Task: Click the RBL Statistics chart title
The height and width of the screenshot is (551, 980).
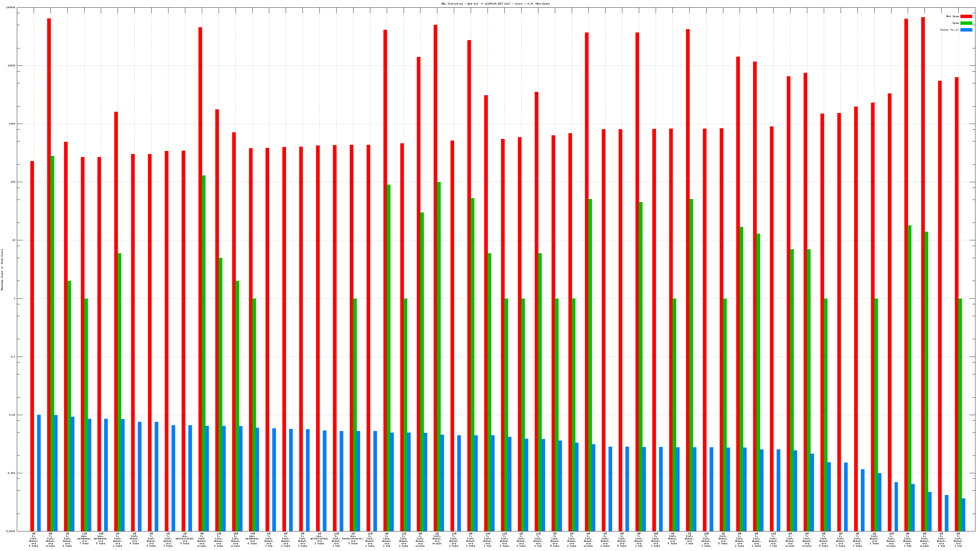Action: tap(495, 4)
